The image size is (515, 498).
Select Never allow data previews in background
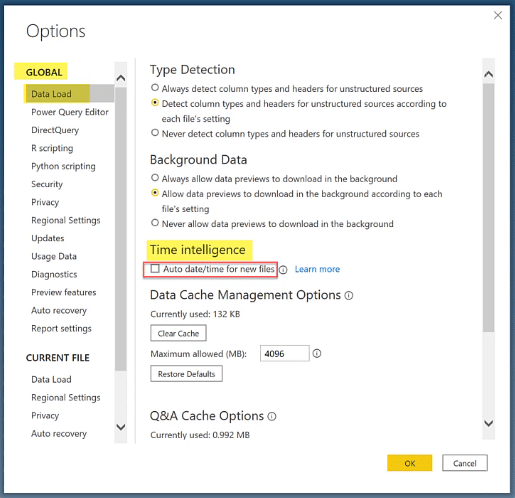click(x=155, y=223)
